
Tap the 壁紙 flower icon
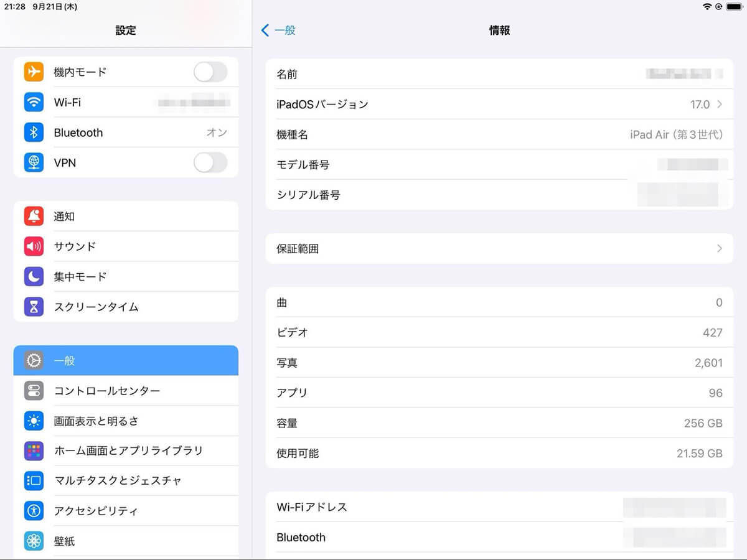[34, 541]
